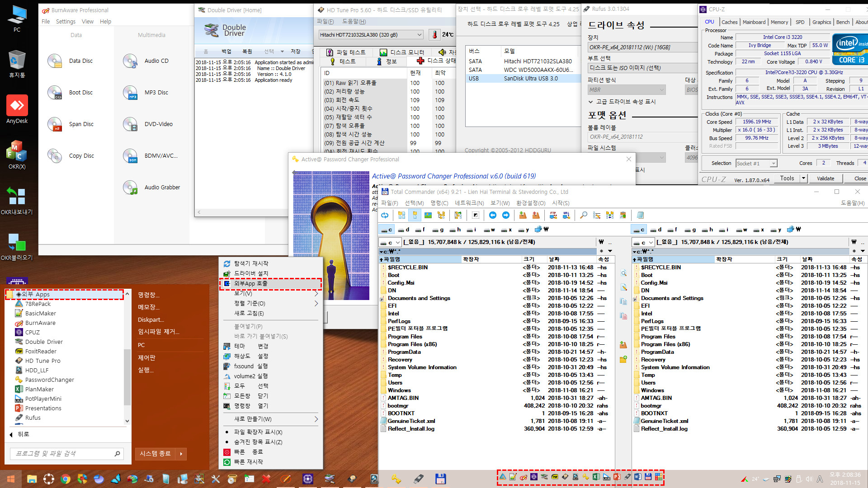Open Audio CD in BurnAware
The height and width of the screenshot is (488, 868).
click(x=146, y=61)
